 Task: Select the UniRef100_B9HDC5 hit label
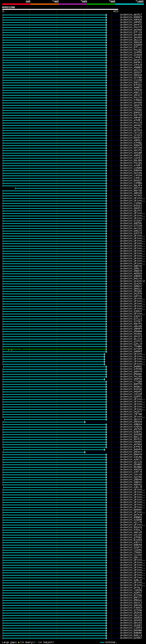(131, 17)
